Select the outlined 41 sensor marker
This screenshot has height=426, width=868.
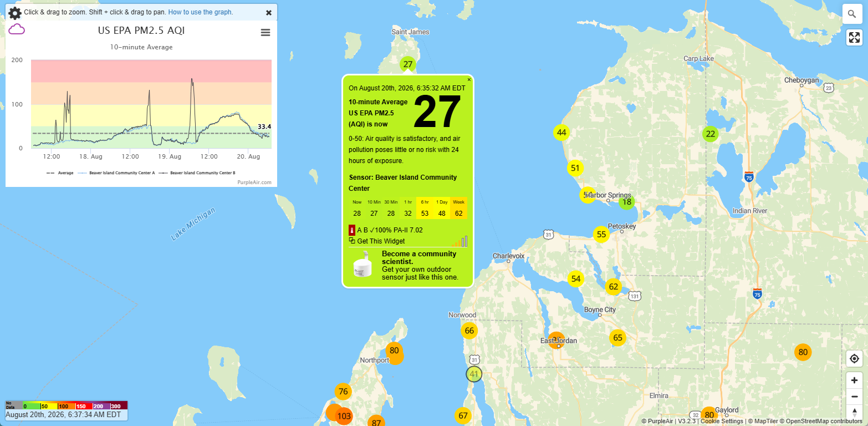click(x=474, y=374)
